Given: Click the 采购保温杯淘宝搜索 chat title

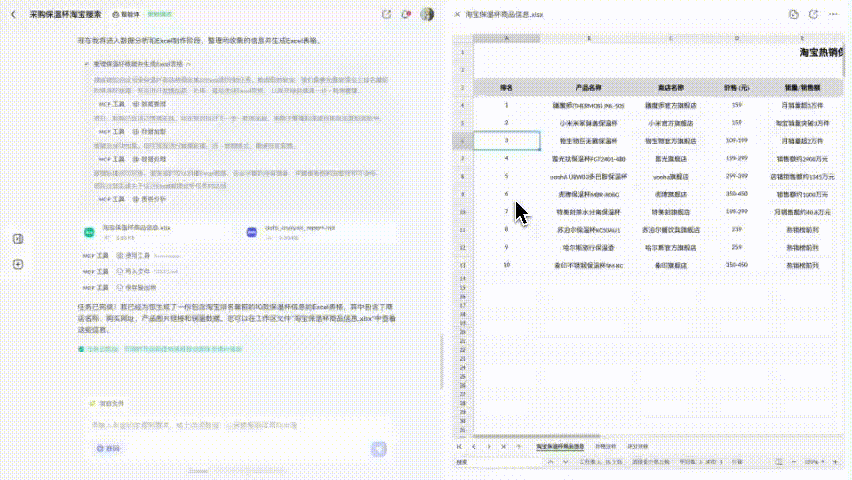Looking at the screenshot, I should [x=65, y=15].
